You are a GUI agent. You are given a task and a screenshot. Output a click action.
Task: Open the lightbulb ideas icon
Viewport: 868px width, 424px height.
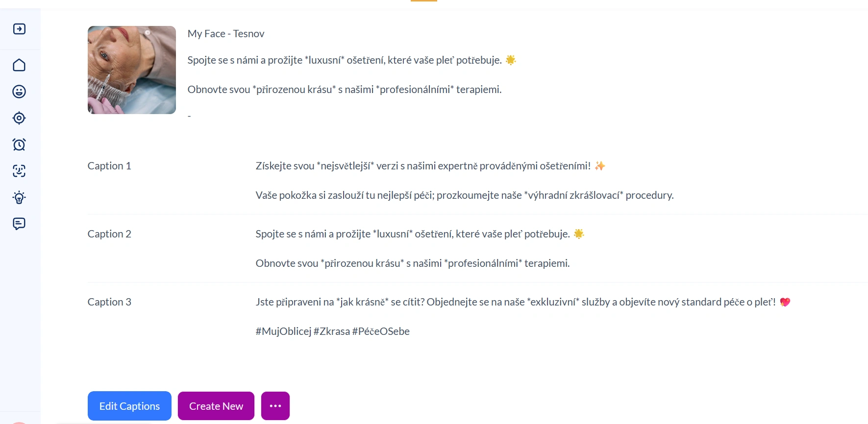click(19, 197)
